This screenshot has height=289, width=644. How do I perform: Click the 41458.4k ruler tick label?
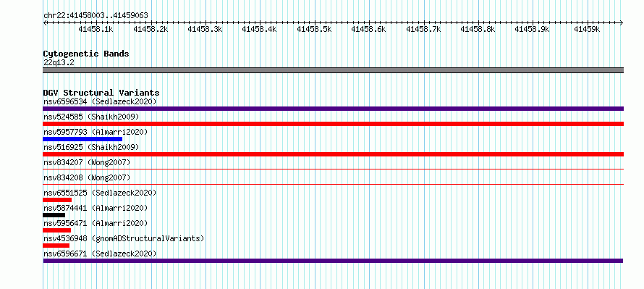point(259,29)
